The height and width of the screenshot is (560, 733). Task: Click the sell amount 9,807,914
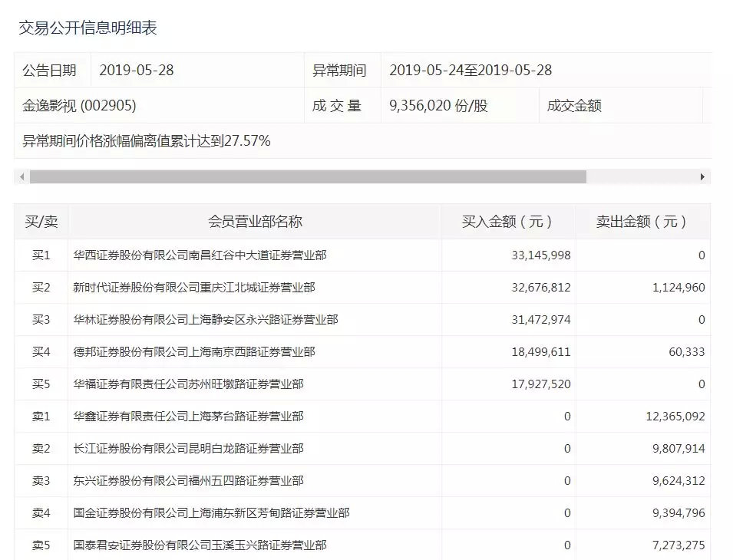tap(679, 449)
